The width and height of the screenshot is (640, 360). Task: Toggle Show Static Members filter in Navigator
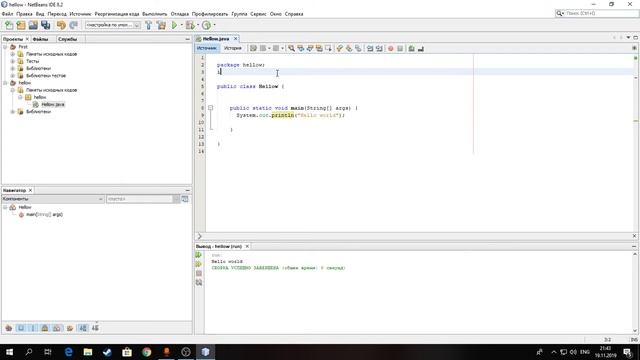click(x=33, y=328)
